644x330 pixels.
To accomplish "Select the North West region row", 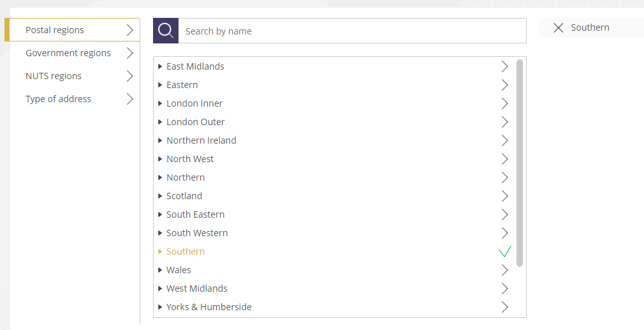I will coord(190,159).
